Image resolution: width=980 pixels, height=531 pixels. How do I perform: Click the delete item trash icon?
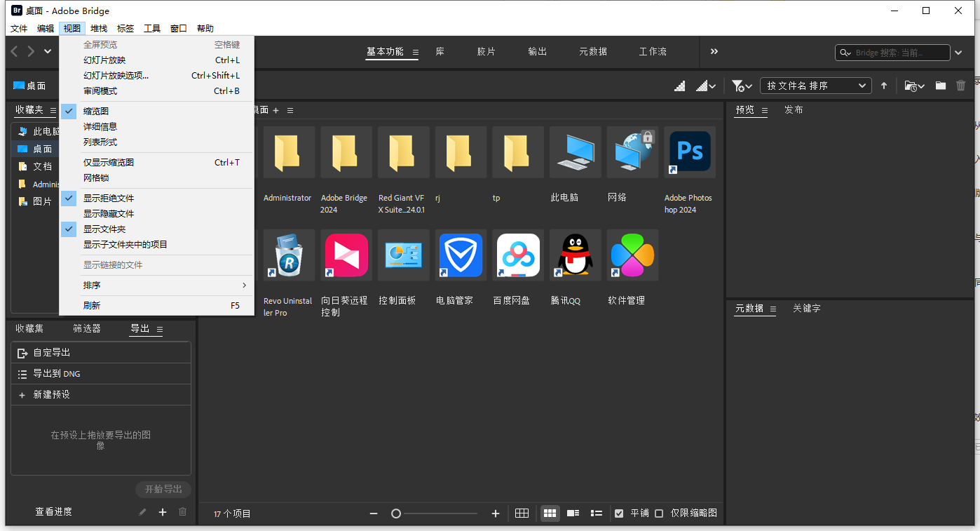[x=960, y=85]
